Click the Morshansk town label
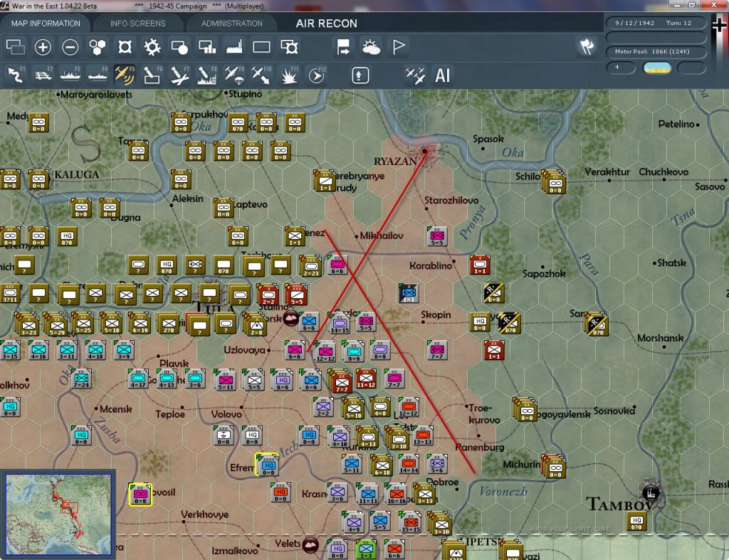Image resolution: width=729 pixels, height=560 pixels. (x=660, y=338)
